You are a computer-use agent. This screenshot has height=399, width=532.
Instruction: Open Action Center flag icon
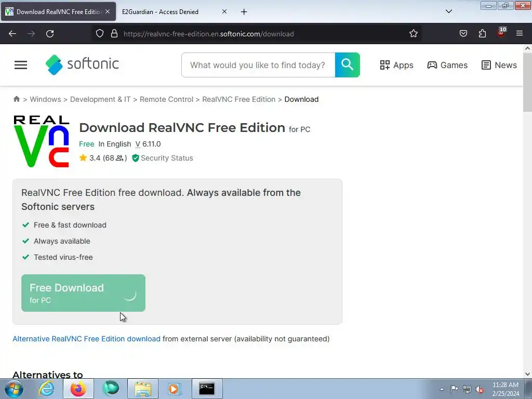454,389
